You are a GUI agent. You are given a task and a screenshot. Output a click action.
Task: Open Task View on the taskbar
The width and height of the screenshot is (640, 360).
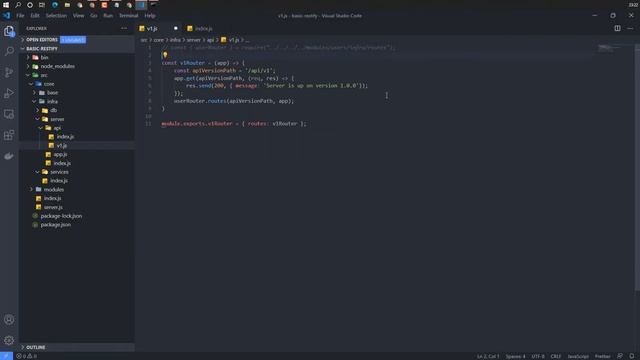click(42, 5)
